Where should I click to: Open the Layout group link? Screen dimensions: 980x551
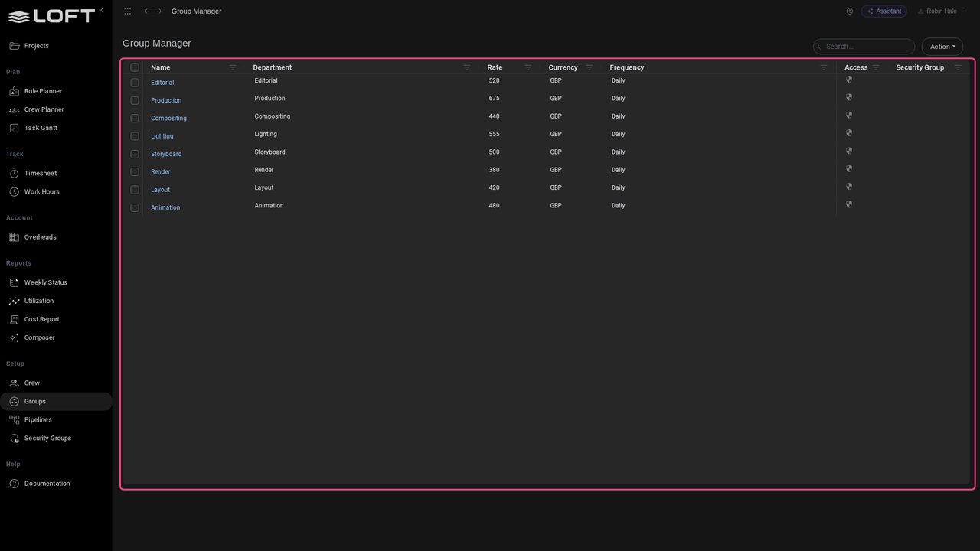[161, 190]
